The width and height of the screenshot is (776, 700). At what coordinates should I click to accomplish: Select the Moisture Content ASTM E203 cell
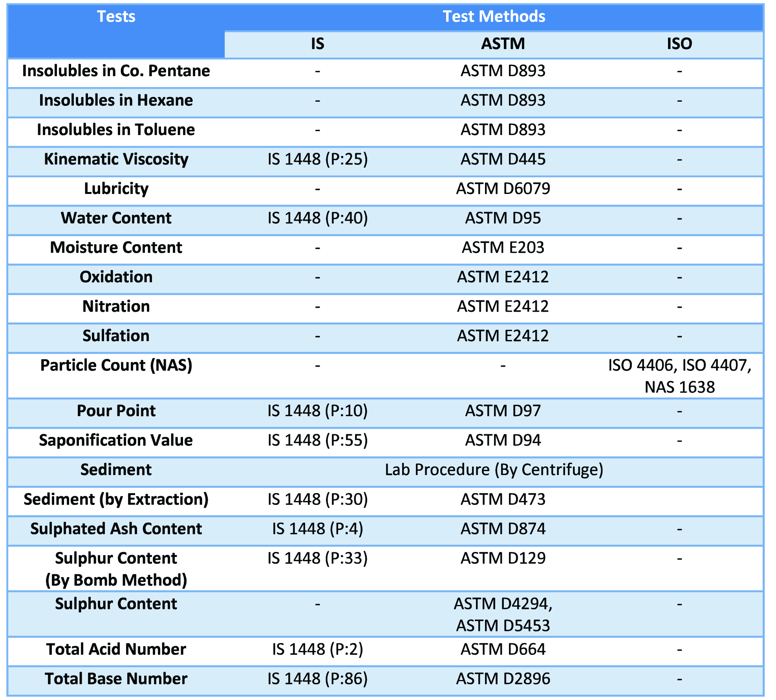503,248
